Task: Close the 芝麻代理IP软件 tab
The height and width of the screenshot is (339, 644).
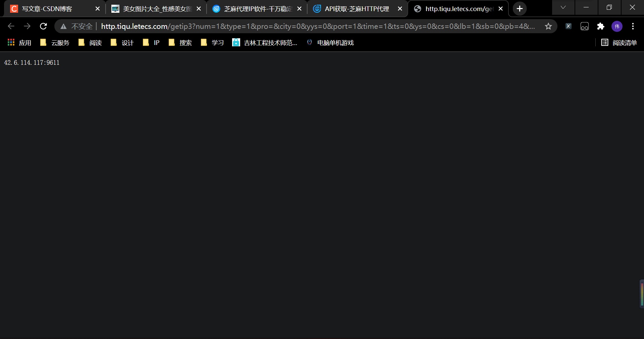Action: click(299, 9)
